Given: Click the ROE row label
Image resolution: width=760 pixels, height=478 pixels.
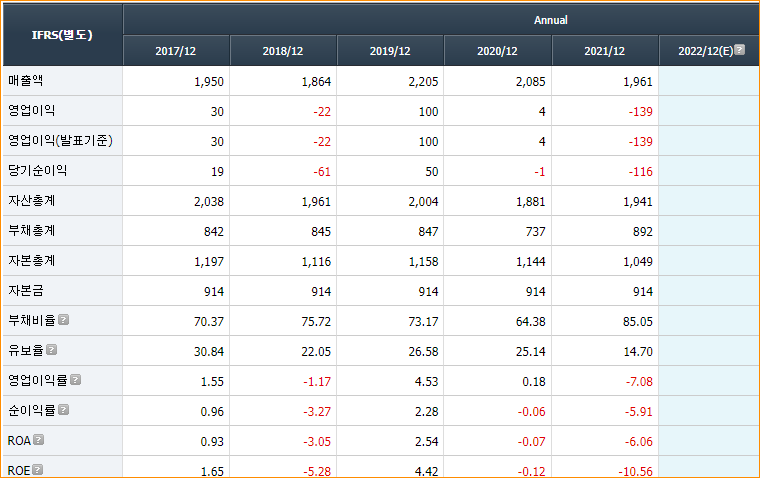Looking at the screenshot, I should coord(18,470).
